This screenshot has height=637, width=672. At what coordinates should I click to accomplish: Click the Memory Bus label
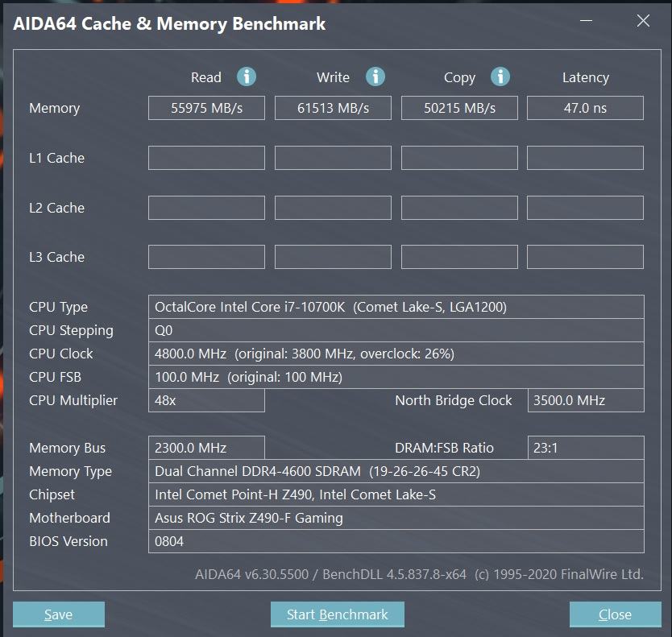pyautogui.click(x=68, y=448)
